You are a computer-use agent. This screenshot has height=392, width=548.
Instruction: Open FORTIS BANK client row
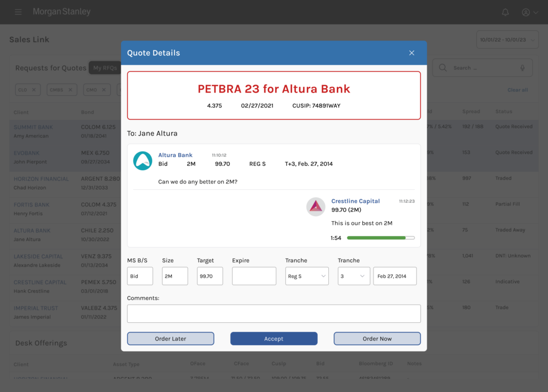(31, 205)
